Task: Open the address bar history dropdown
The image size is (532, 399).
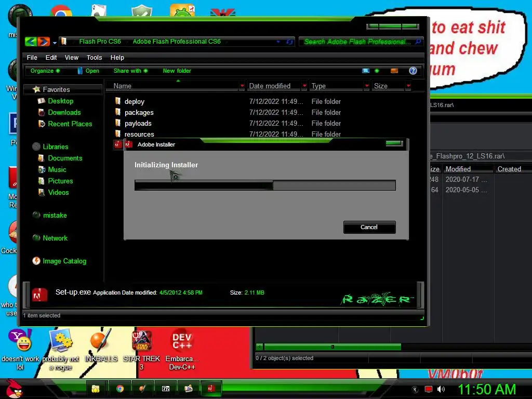Action: (278, 42)
